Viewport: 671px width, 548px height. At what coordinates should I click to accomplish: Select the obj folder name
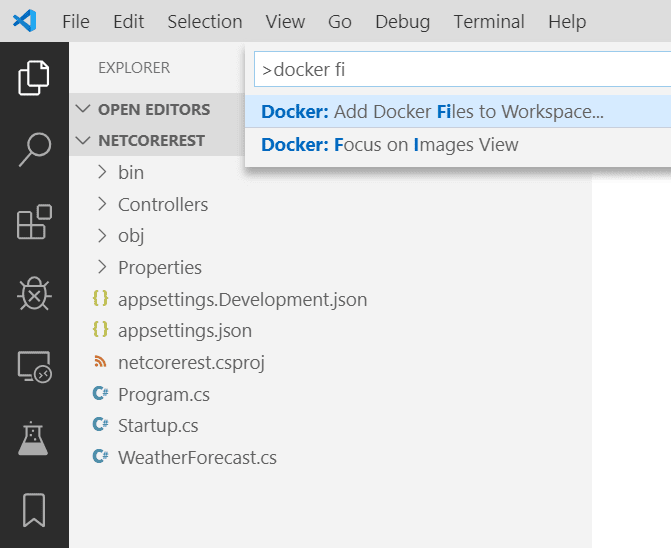(131, 236)
